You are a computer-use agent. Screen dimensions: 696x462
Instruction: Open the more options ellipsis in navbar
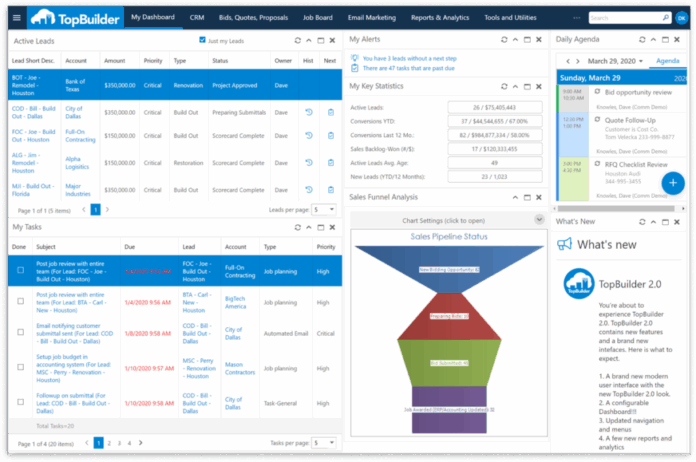pyautogui.click(x=577, y=18)
